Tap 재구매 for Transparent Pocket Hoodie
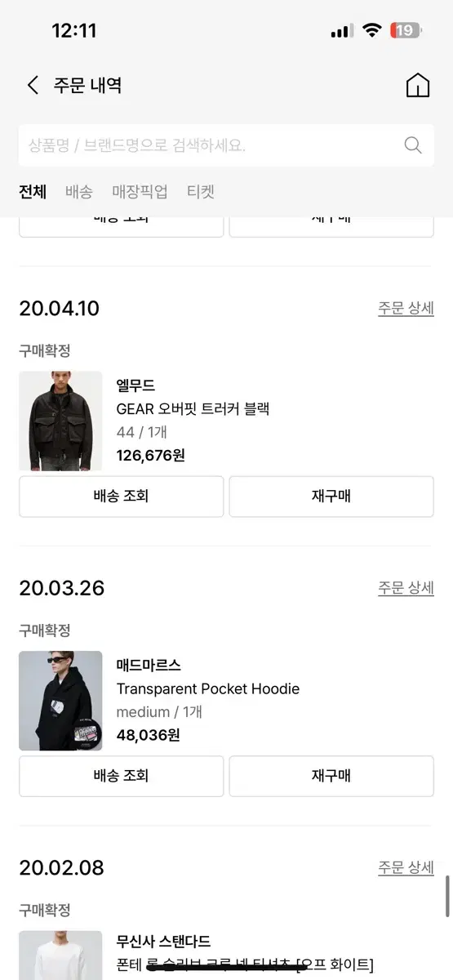This screenshot has width=453, height=980. click(331, 776)
